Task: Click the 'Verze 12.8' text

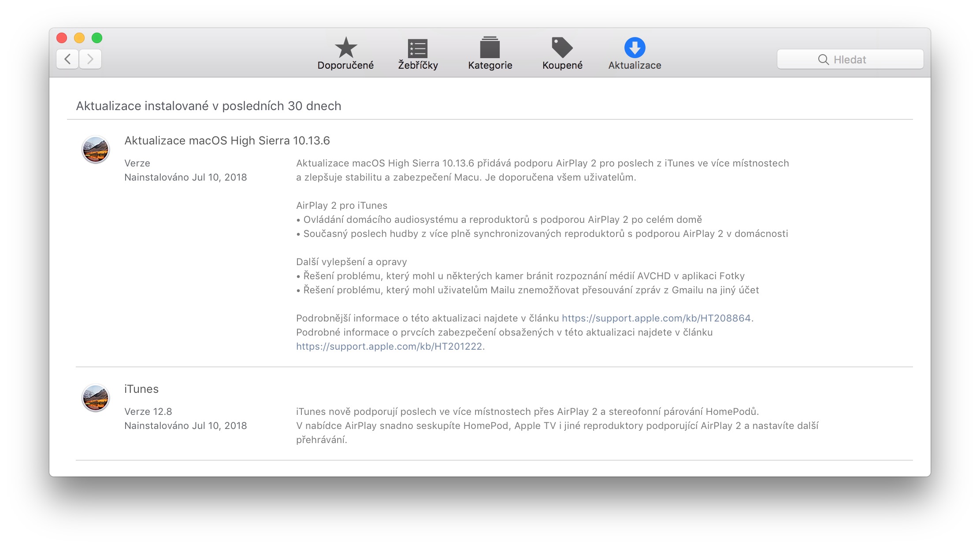Action: pyautogui.click(x=148, y=411)
